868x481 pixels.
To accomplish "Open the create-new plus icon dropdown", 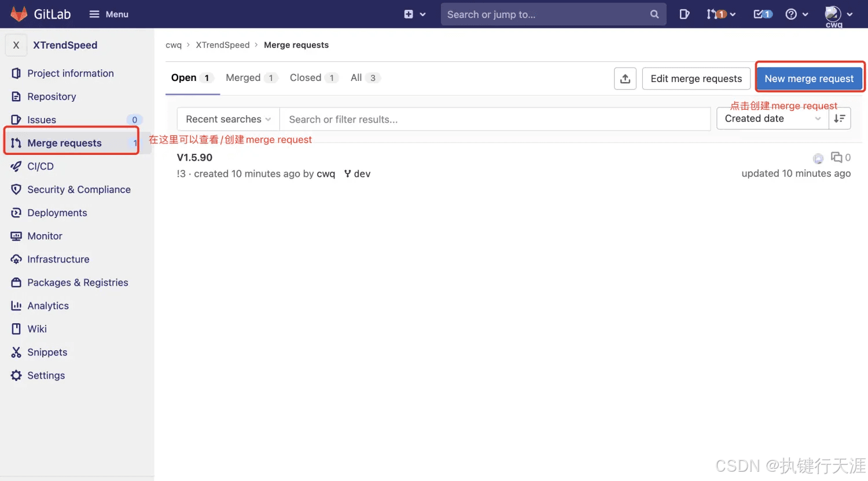I will [415, 14].
